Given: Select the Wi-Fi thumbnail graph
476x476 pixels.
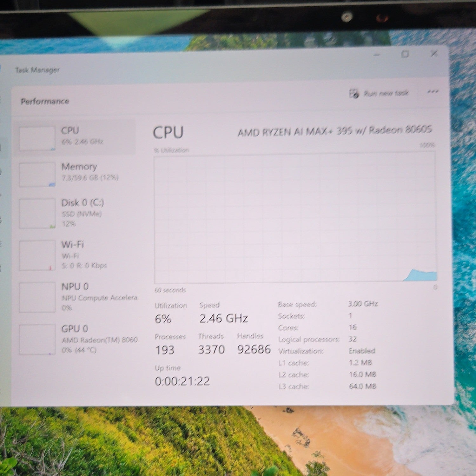Looking at the screenshot, I should coord(37,255).
